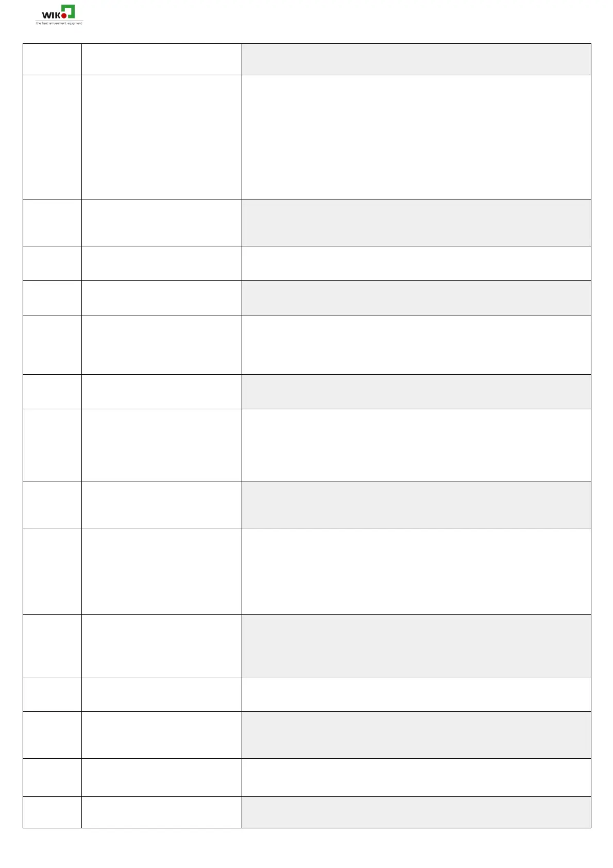Click the gray cell in the fifth table row
Viewport: 613px width, 868px height.
click(416, 298)
